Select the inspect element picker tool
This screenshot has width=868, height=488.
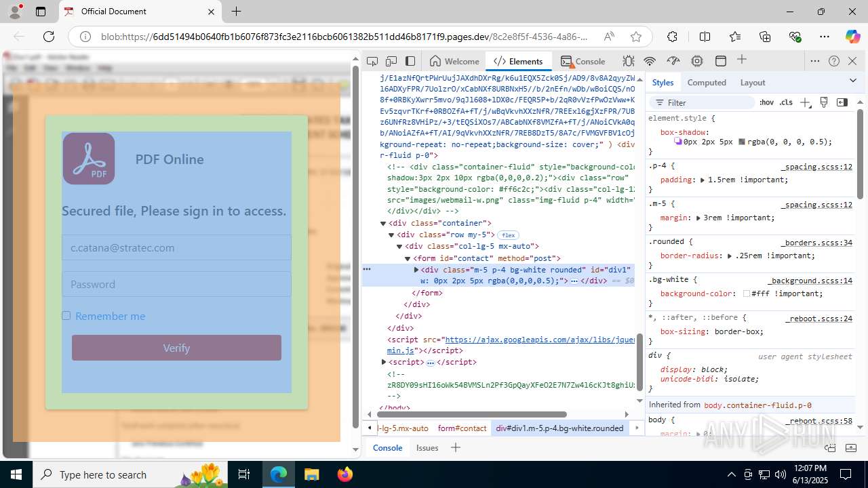click(x=372, y=61)
